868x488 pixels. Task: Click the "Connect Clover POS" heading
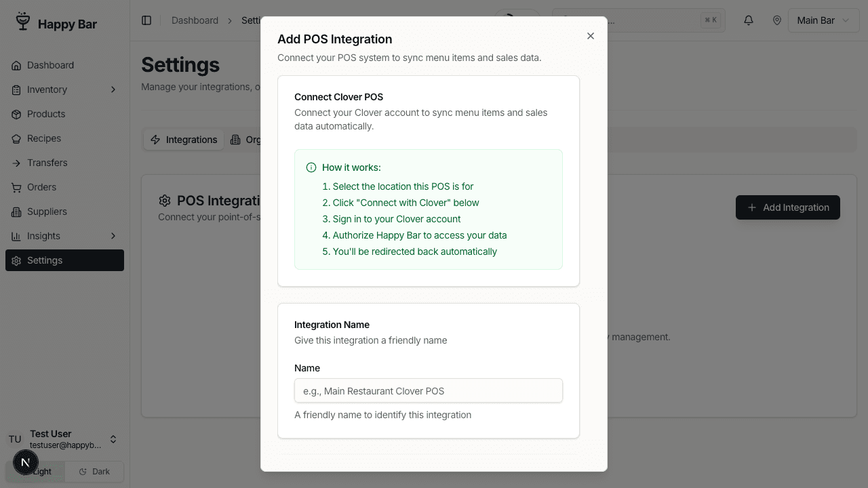pyautogui.click(x=338, y=97)
